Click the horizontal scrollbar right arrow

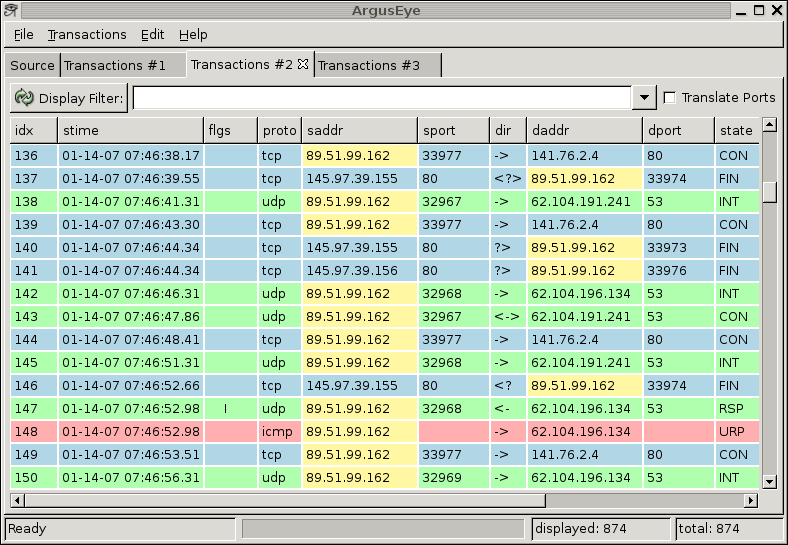coord(751,500)
